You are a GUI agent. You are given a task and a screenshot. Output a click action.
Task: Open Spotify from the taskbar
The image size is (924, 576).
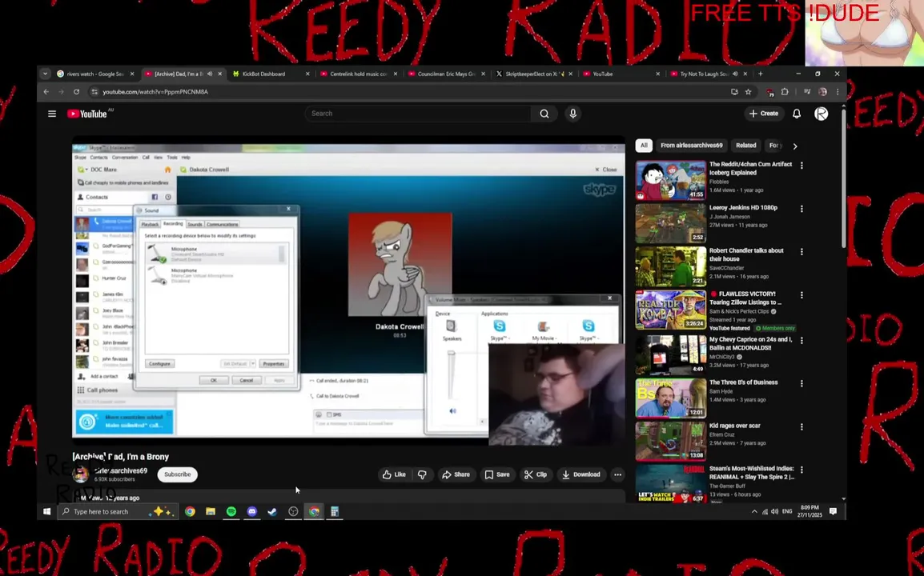pyautogui.click(x=231, y=511)
